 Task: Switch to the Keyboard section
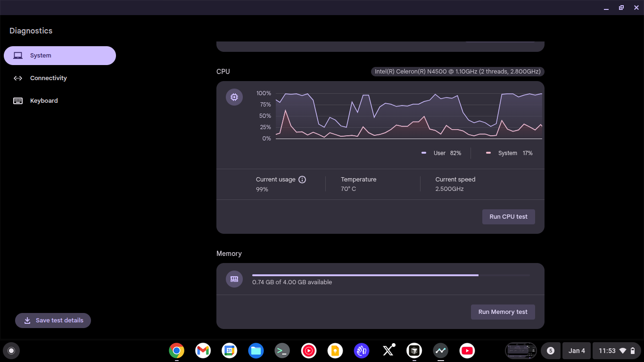point(44,100)
